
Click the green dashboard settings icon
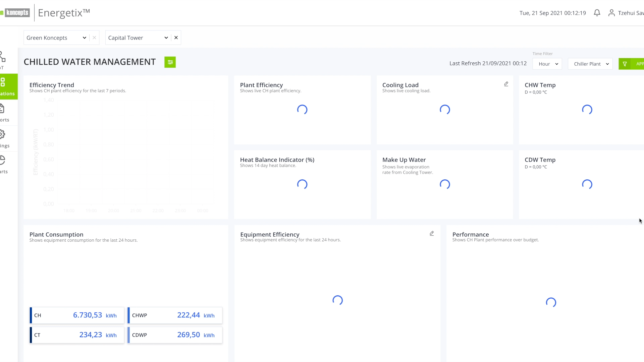(x=170, y=62)
